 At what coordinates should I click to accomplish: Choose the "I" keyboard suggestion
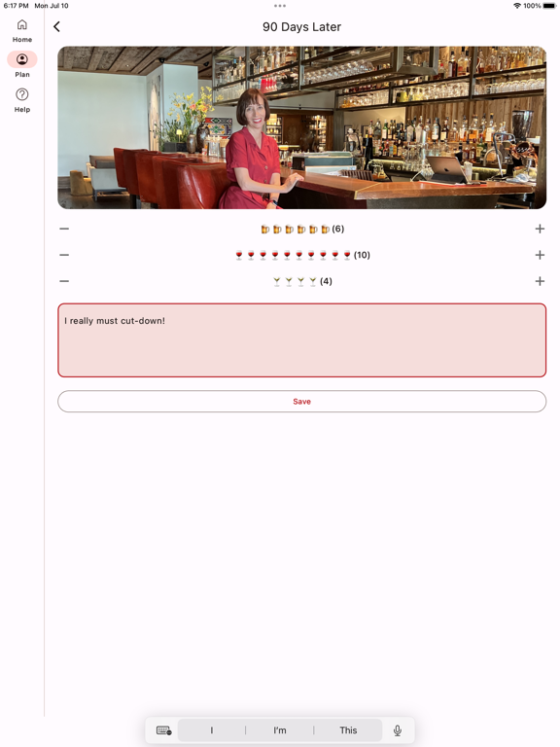[x=211, y=730]
